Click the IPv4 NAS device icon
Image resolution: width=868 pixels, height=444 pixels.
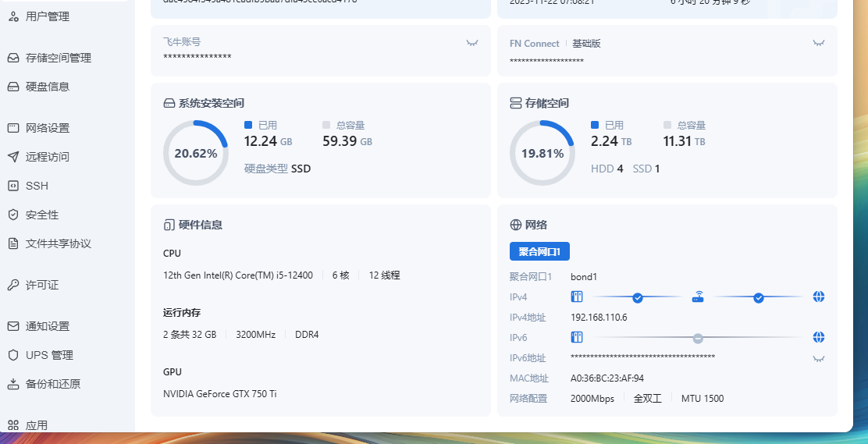(577, 297)
